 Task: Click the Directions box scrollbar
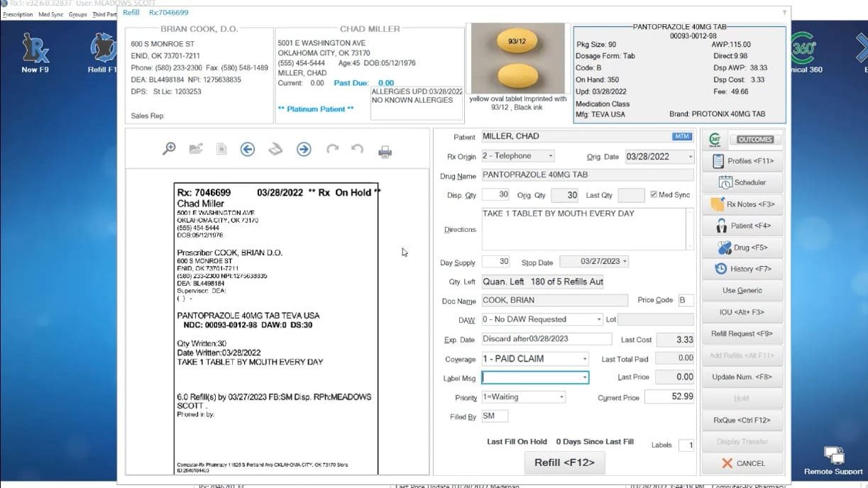point(690,229)
